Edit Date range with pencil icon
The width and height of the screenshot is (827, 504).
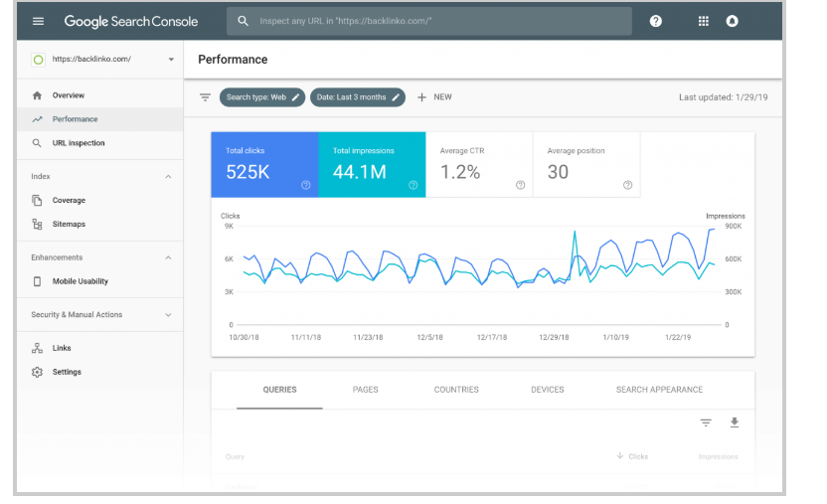pos(396,97)
